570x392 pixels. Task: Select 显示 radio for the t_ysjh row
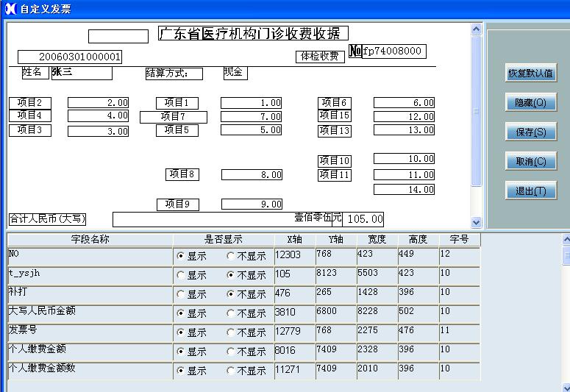181,275
